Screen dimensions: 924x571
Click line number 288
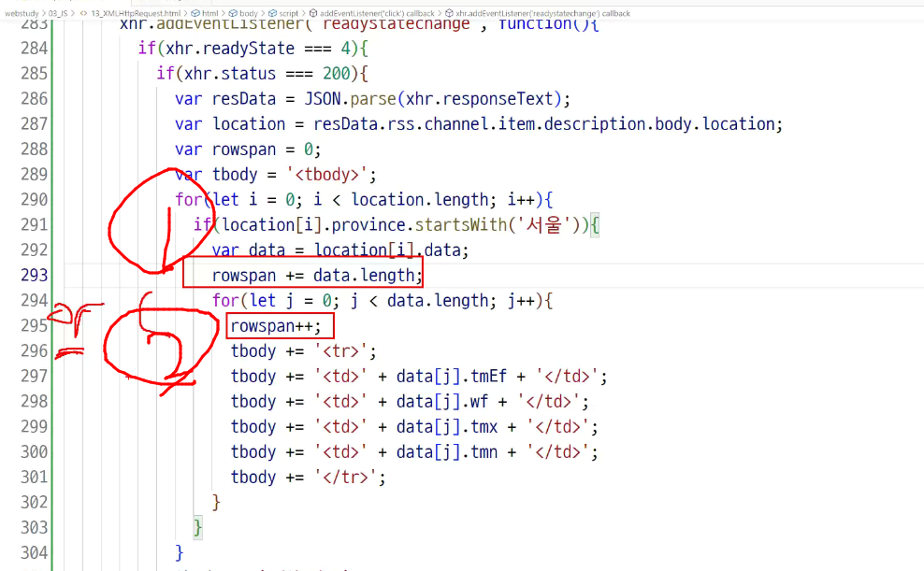coord(35,150)
